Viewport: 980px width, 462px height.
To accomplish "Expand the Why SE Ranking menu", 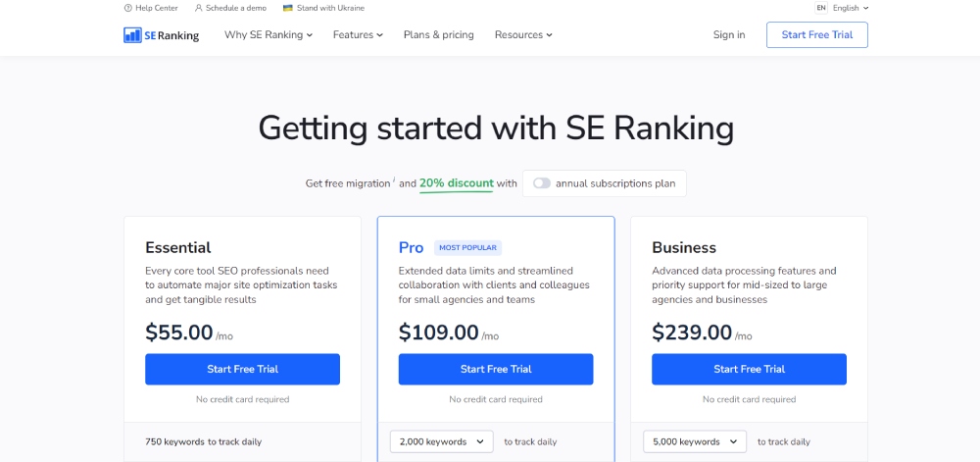I will [269, 35].
